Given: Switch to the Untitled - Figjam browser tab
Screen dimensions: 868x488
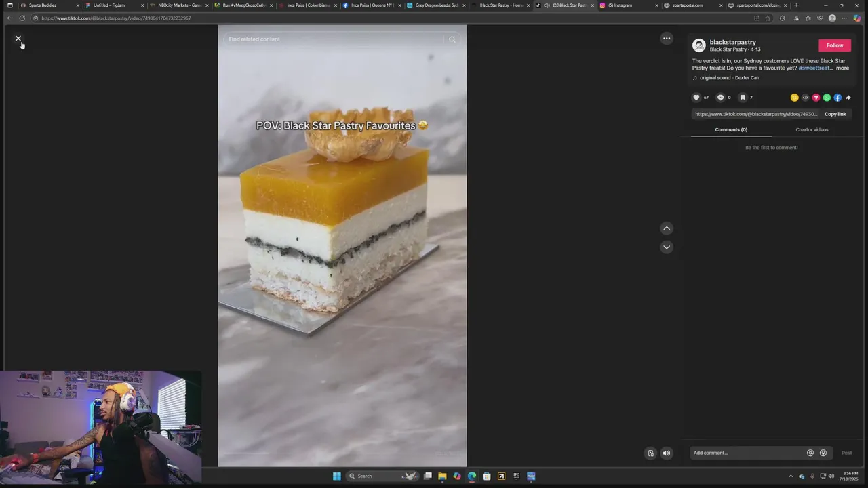Looking at the screenshot, I should pos(114,5).
